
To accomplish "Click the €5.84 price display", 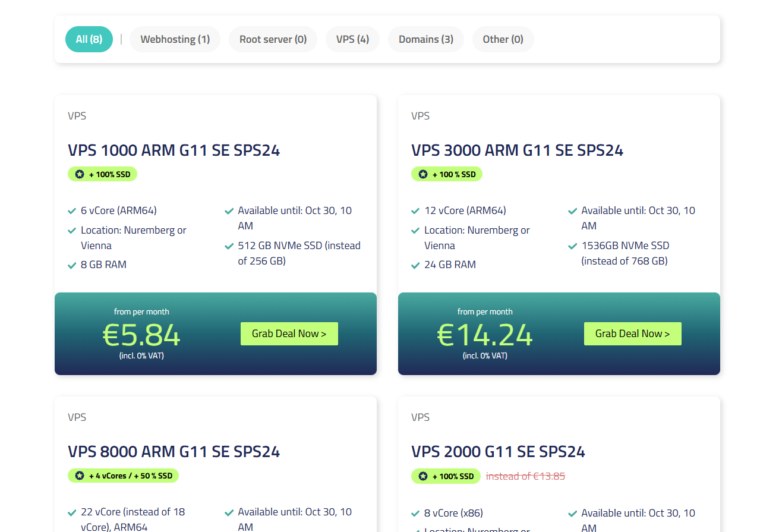I will (141, 335).
